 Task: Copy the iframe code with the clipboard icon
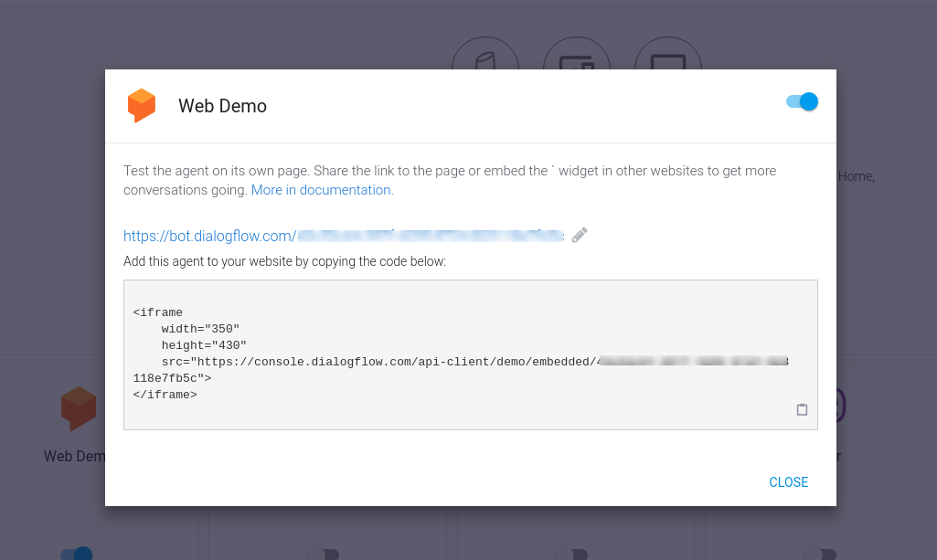click(x=802, y=409)
